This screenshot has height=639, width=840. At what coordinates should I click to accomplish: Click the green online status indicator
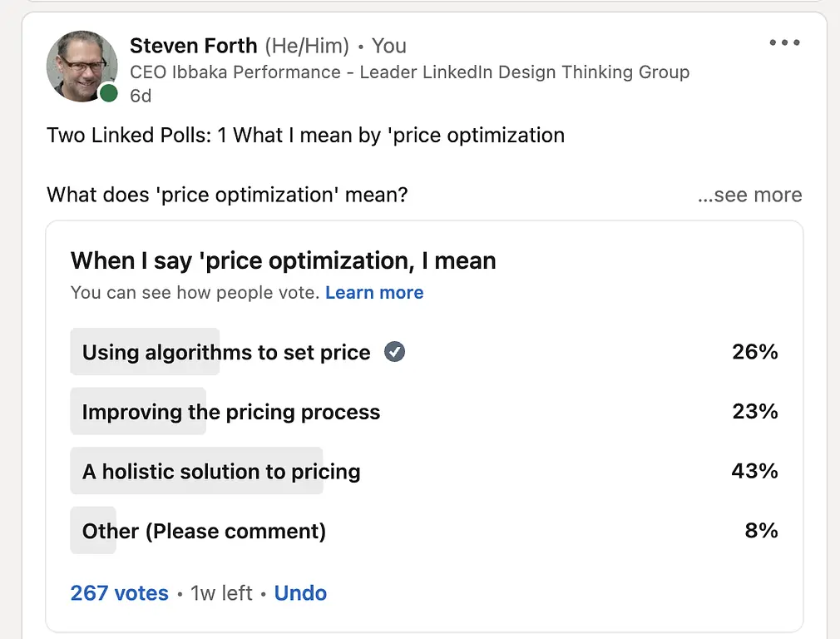109,92
